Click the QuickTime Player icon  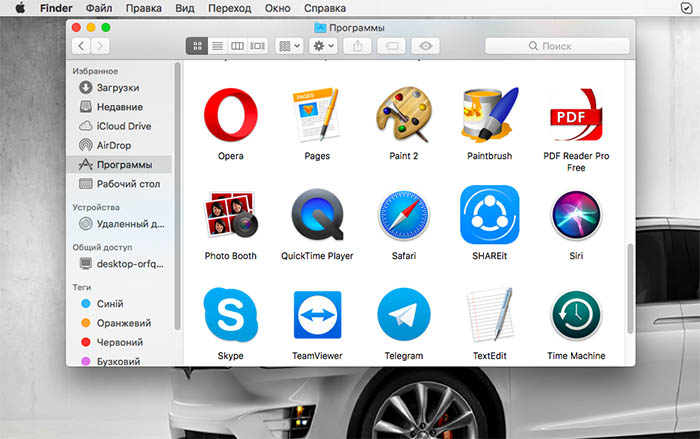[x=317, y=215]
